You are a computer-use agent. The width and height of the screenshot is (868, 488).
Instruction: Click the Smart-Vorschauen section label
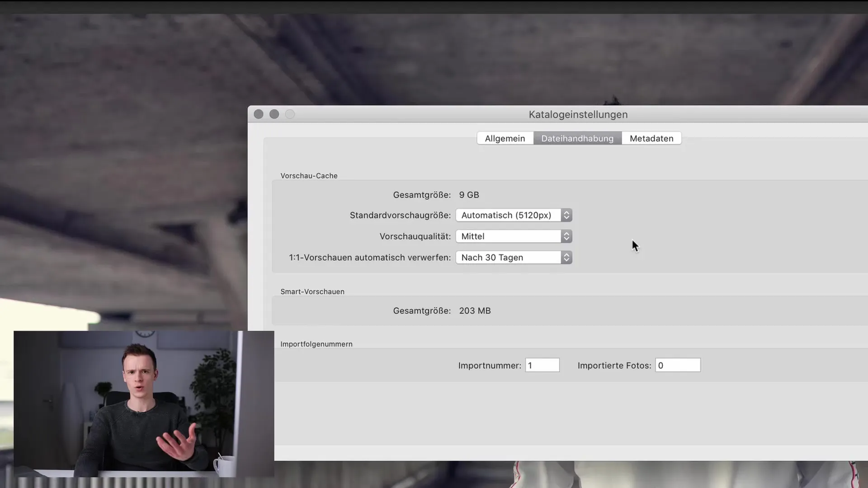tap(312, 292)
